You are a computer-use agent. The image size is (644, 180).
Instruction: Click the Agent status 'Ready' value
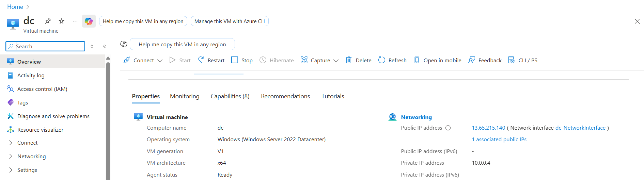pyautogui.click(x=225, y=175)
